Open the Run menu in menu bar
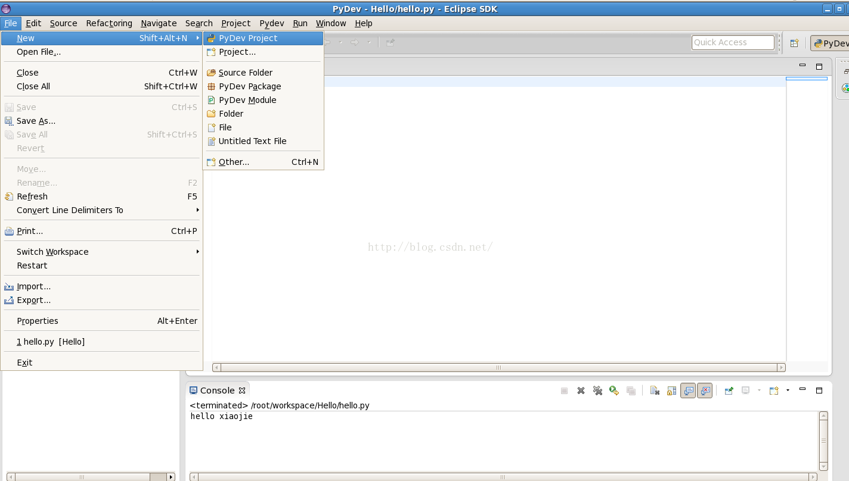The width and height of the screenshot is (849, 481). click(x=300, y=23)
